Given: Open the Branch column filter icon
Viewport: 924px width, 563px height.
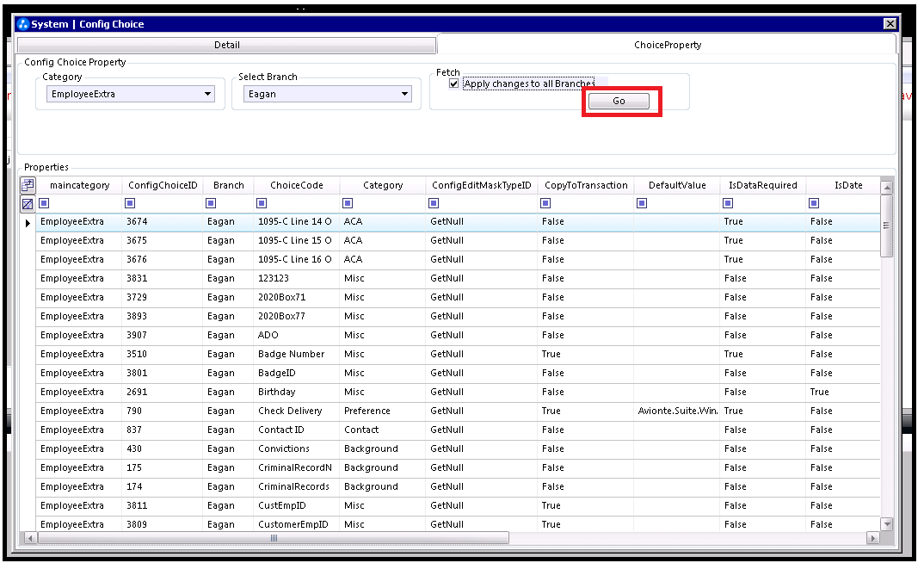Looking at the screenshot, I should coord(211,203).
